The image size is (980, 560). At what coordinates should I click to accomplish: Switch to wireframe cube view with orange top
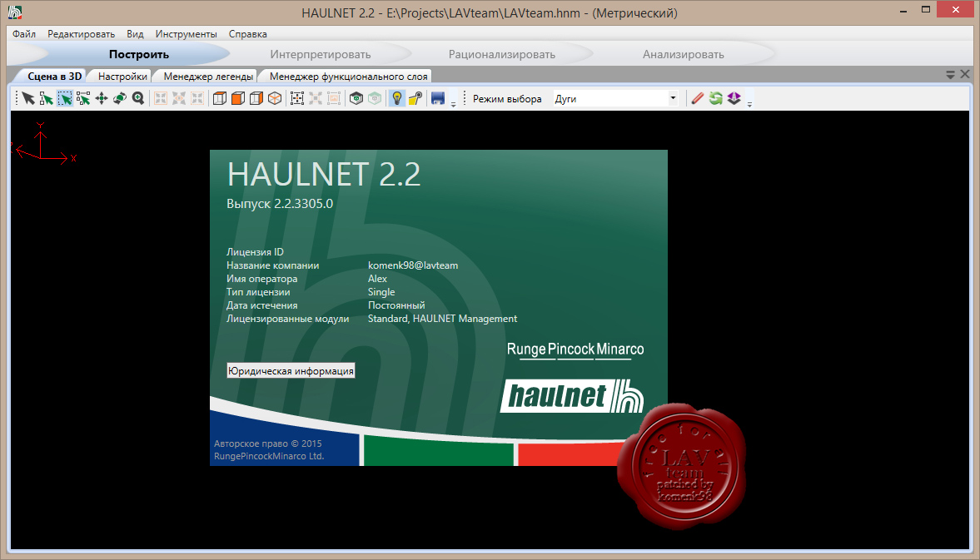coord(220,99)
